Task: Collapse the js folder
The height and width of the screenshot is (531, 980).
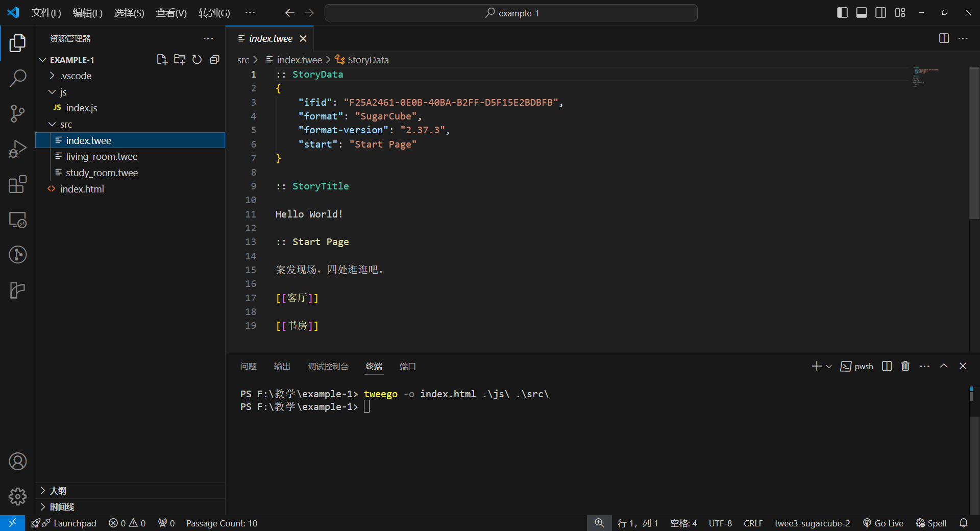Action: click(52, 92)
